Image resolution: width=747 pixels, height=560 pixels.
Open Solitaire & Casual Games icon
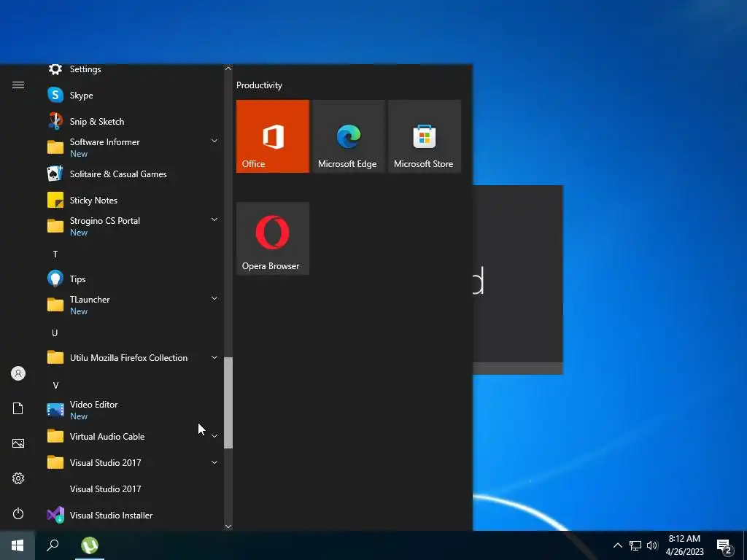(x=55, y=174)
